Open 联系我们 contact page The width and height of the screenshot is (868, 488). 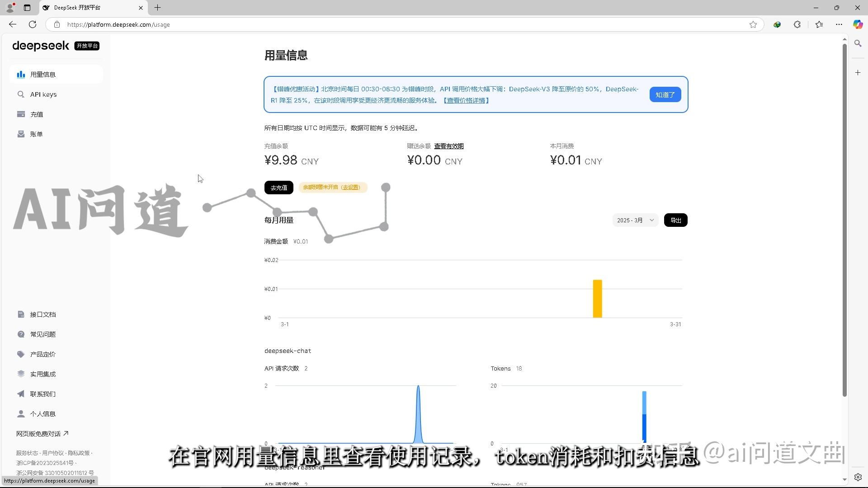pos(42,394)
